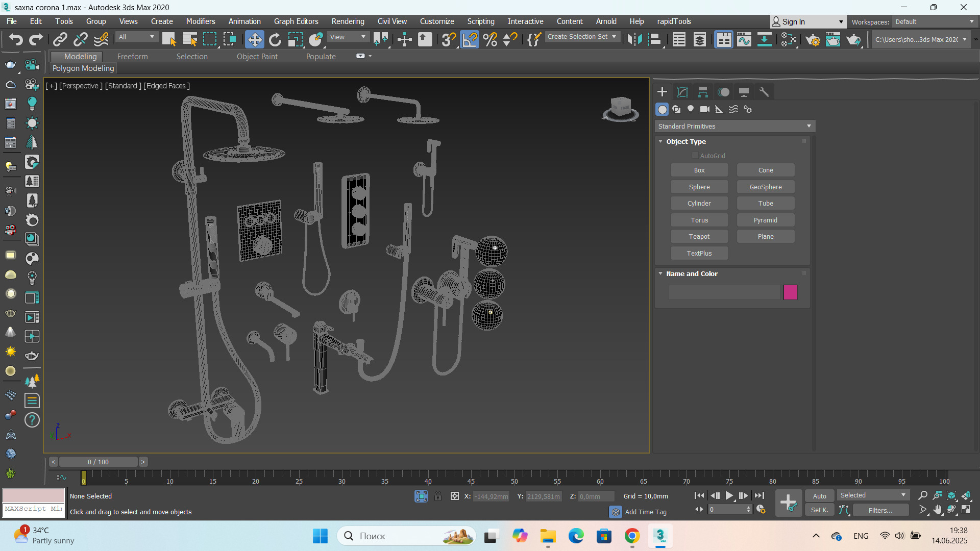Screen dimensions: 980x551
Task: Open Mirror tool
Action: tap(634, 39)
